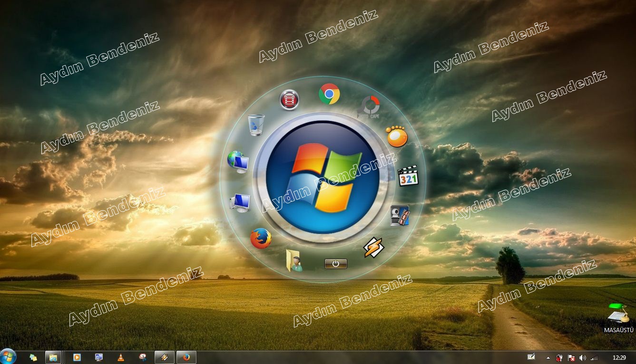The height and width of the screenshot is (364, 636).
Task: Open PhotoScape from the circle dock
Action: click(369, 107)
